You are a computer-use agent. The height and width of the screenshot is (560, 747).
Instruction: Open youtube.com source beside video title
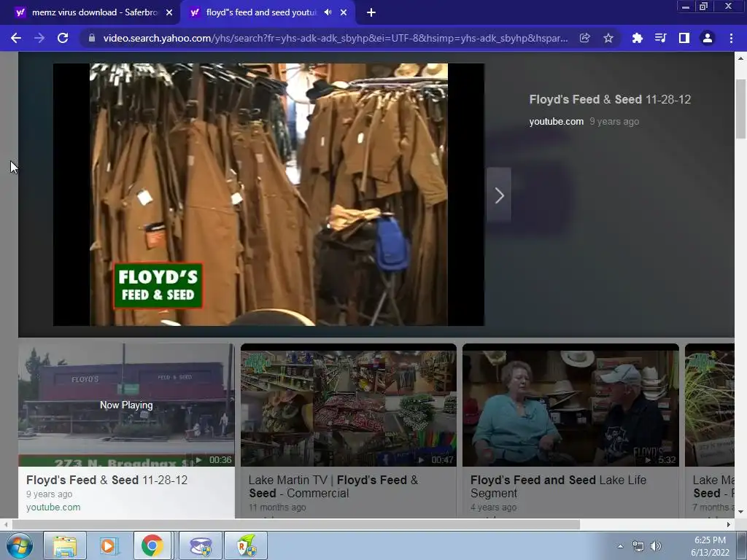click(556, 122)
